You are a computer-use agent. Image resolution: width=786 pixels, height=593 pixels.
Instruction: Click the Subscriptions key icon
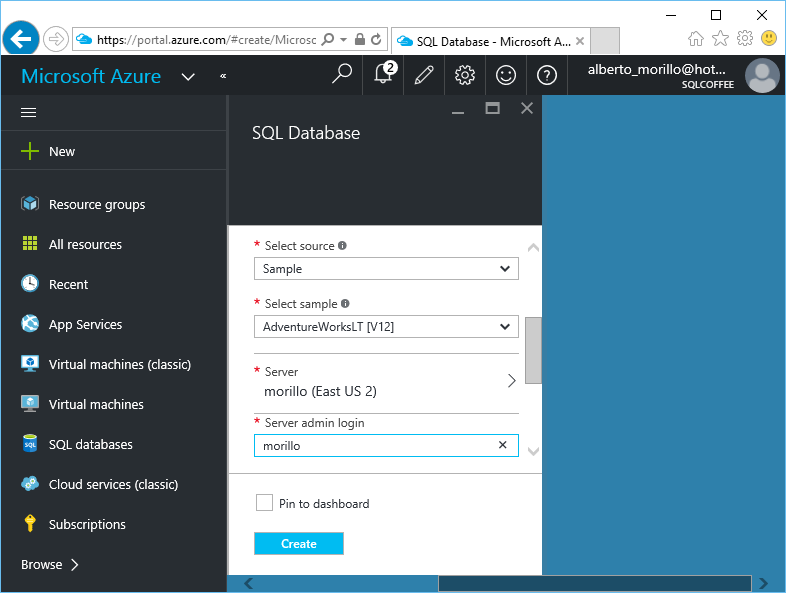(30, 523)
